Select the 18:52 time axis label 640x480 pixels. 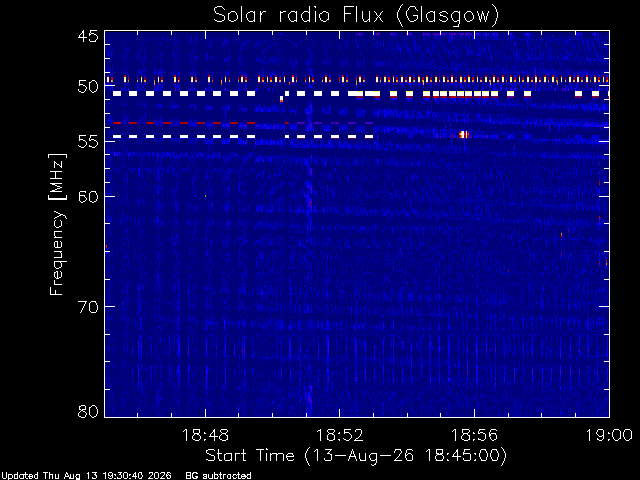tap(340, 435)
